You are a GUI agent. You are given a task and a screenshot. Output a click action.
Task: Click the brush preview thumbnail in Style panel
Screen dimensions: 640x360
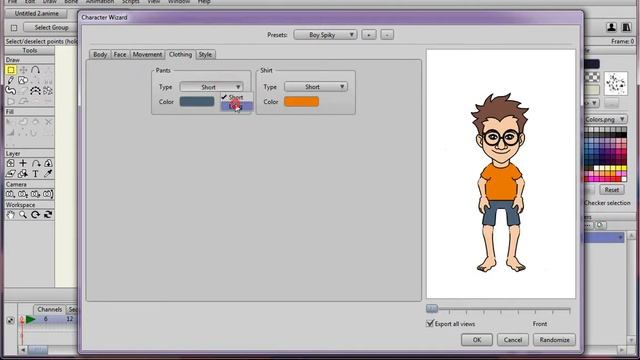[x=616, y=84]
